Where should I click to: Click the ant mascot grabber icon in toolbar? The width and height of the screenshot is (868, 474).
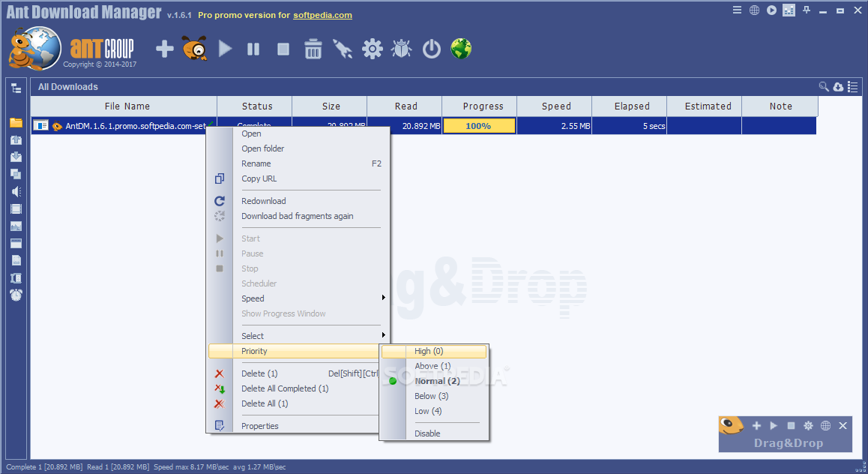194,49
